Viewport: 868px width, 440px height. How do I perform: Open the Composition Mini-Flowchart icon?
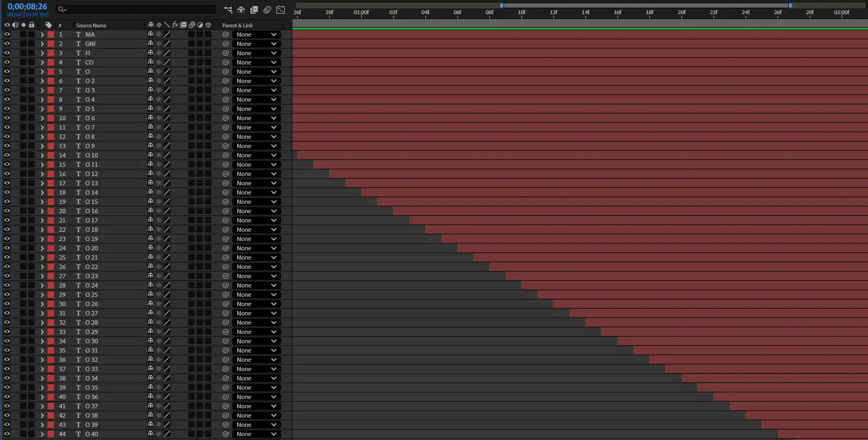pos(228,10)
